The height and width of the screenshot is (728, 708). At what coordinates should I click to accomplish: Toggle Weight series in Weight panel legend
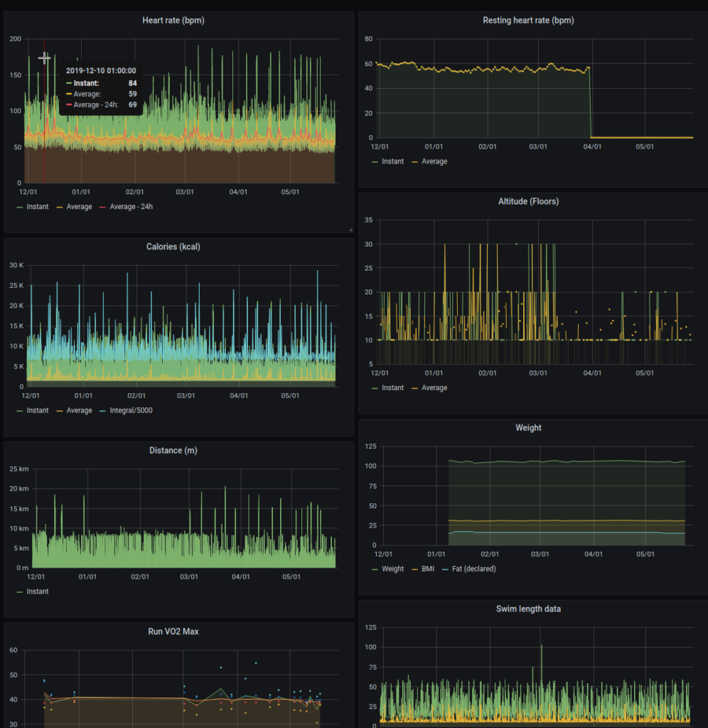(x=392, y=569)
